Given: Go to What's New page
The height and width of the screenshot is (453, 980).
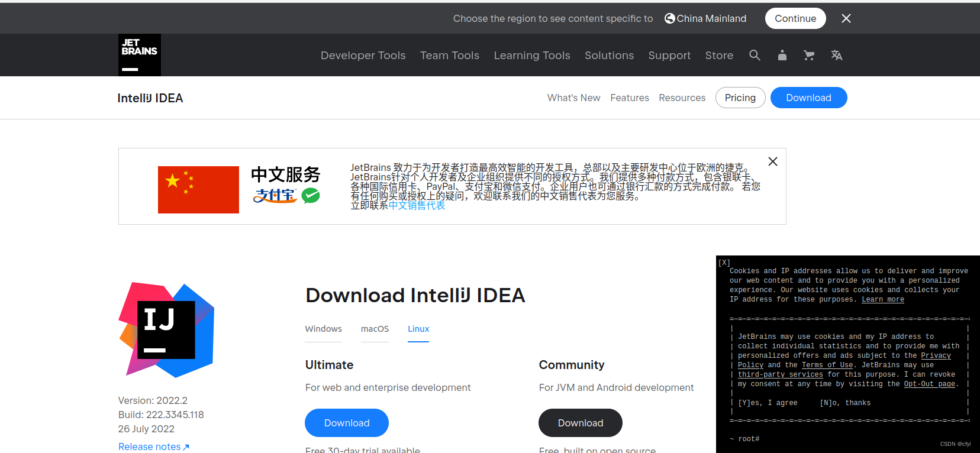Looking at the screenshot, I should click(573, 98).
